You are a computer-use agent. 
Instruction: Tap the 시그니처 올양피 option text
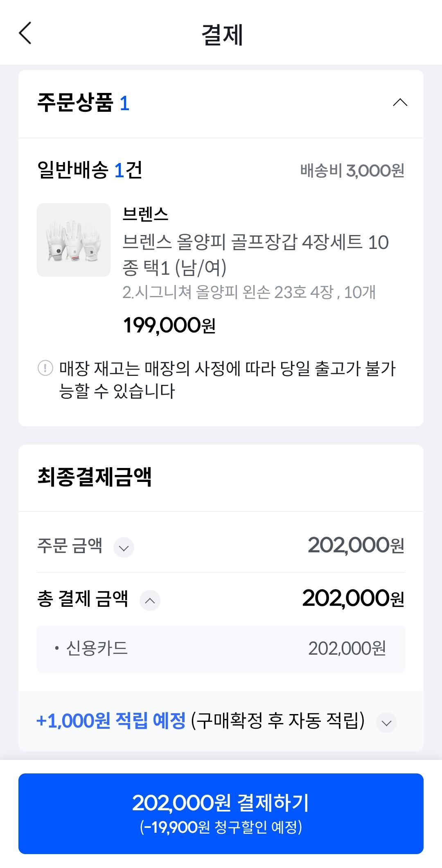(x=249, y=292)
